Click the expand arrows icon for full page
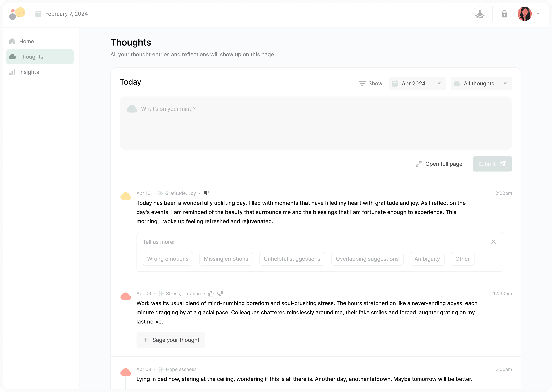The width and height of the screenshot is (552, 392). (x=419, y=164)
